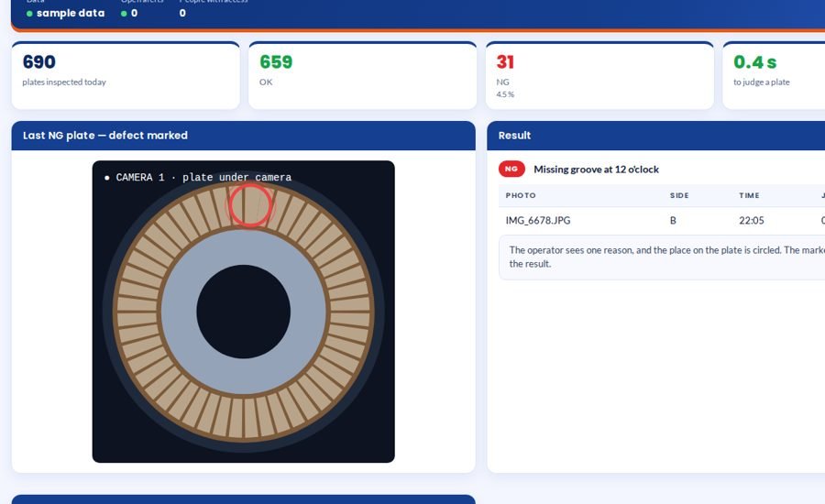Select the 31 NG count
825x504 pixels.
(x=505, y=62)
